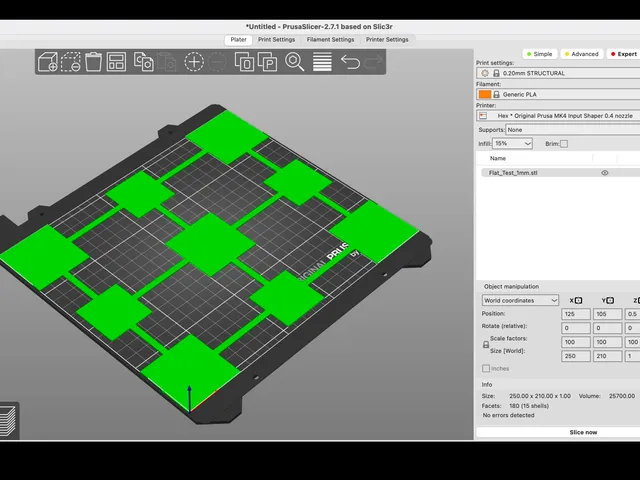Click the Paste icon in toolbar

coord(167,62)
